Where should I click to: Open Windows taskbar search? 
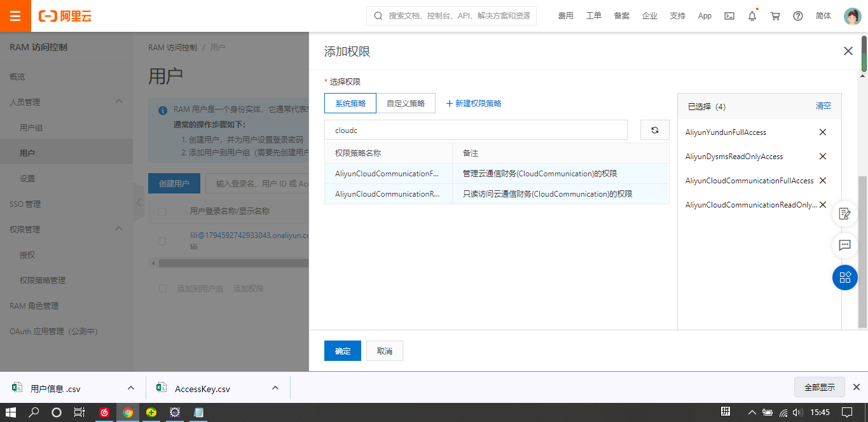pos(34,412)
